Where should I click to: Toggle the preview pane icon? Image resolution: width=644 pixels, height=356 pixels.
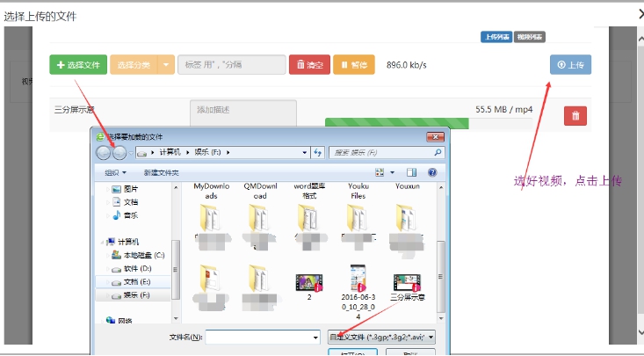pos(411,172)
